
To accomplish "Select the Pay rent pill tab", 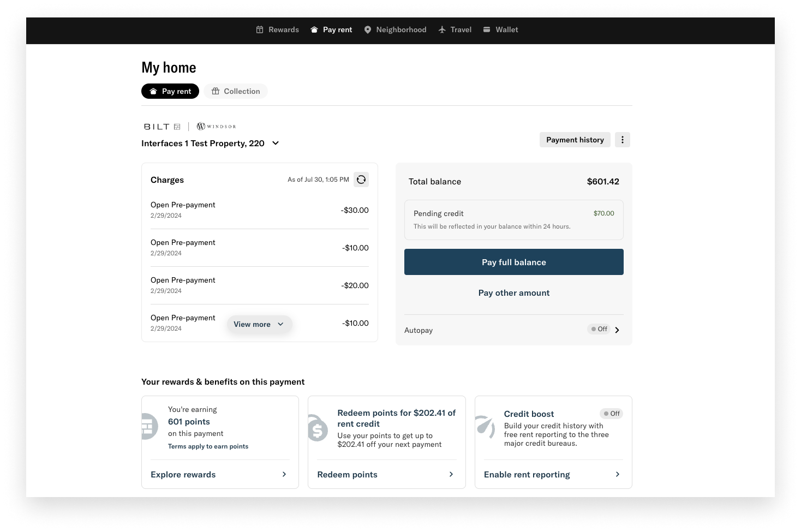I will [170, 91].
